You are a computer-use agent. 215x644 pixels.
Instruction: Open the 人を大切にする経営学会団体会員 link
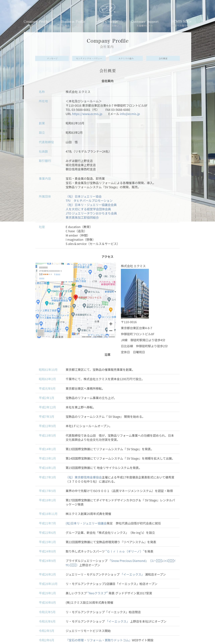(88, 209)
